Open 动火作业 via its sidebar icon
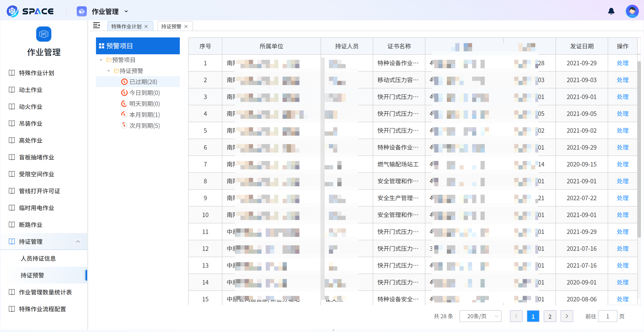Screen dimensions: 644x332 [x=12, y=107]
